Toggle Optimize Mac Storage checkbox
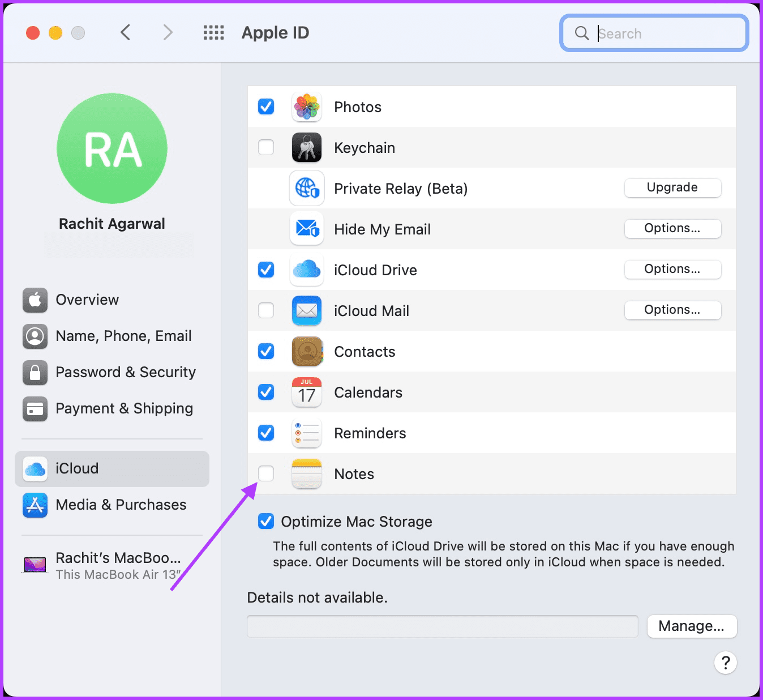This screenshot has height=700, width=763. 266,521
